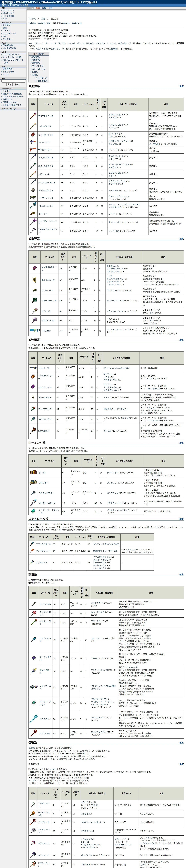Open the 近接武器 category link
Screen dimensions: 186x868
coord(32,24)
